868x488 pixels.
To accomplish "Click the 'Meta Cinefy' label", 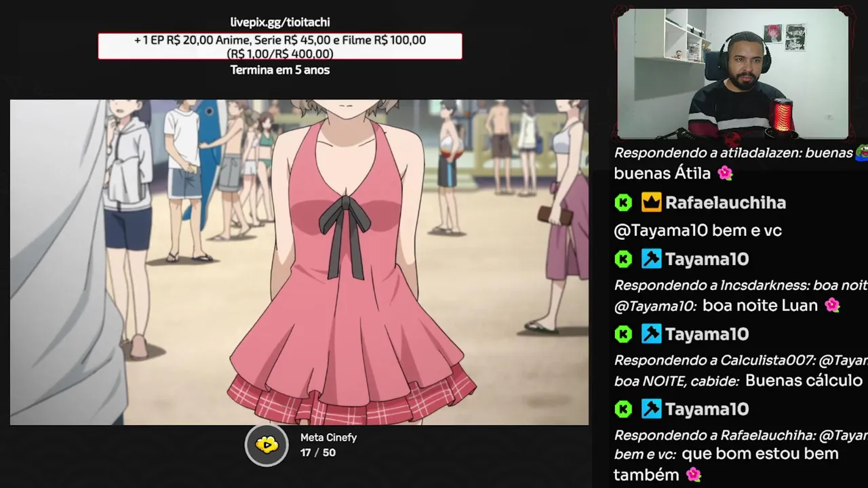I will [328, 438].
